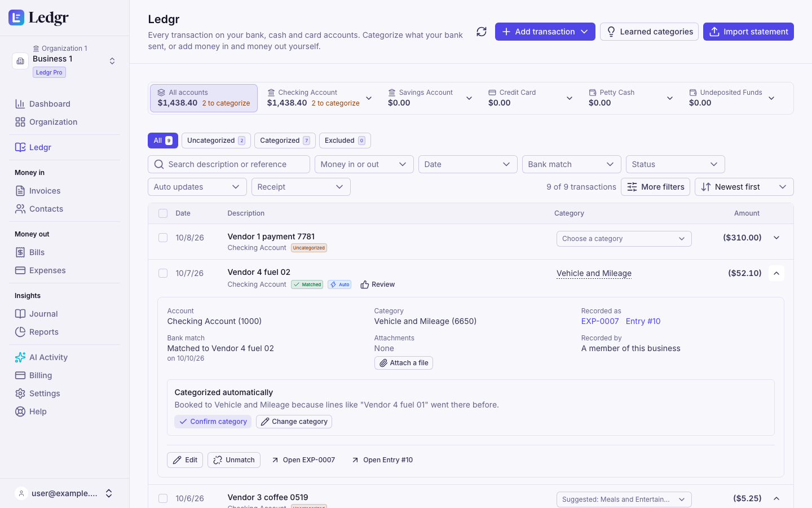The image size is (812, 508).
Task: Click More filters button
Action: point(655,187)
